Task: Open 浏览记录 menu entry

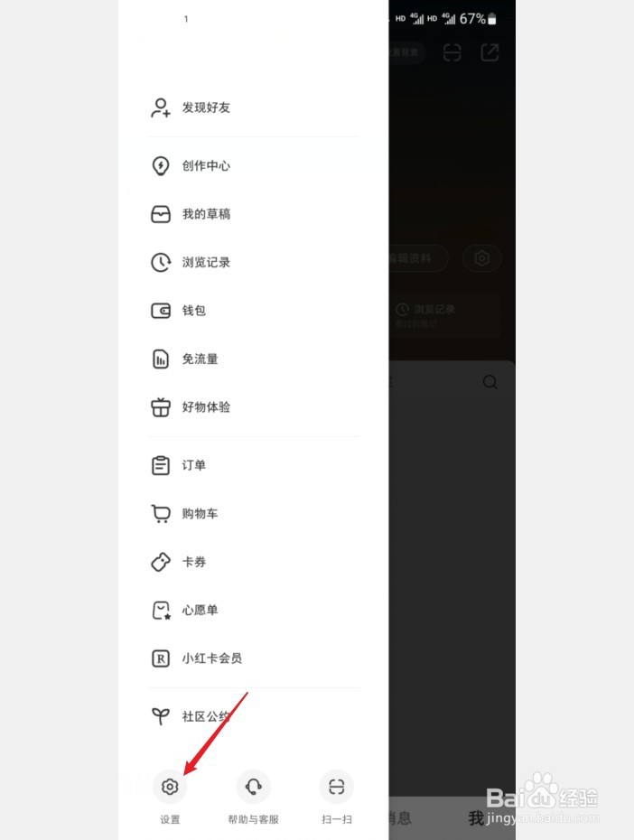Action: (254, 263)
